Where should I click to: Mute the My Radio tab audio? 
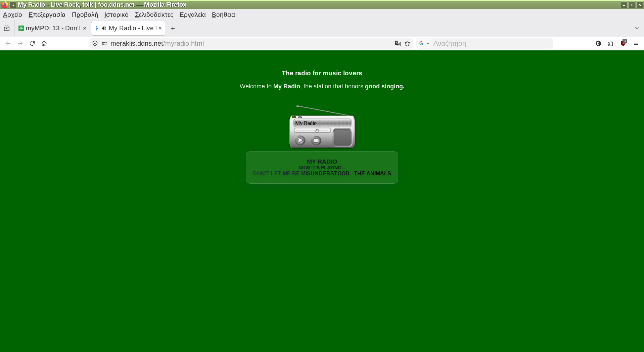coord(104,28)
